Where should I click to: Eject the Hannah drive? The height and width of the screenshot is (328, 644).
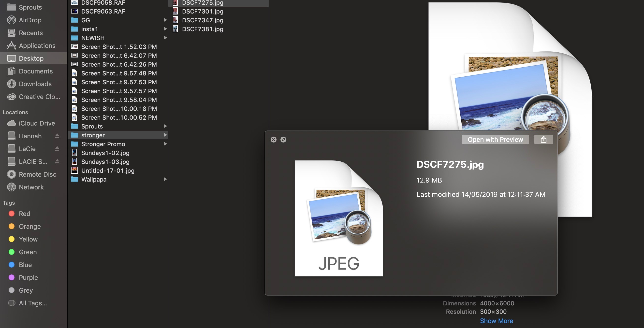tap(57, 136)
